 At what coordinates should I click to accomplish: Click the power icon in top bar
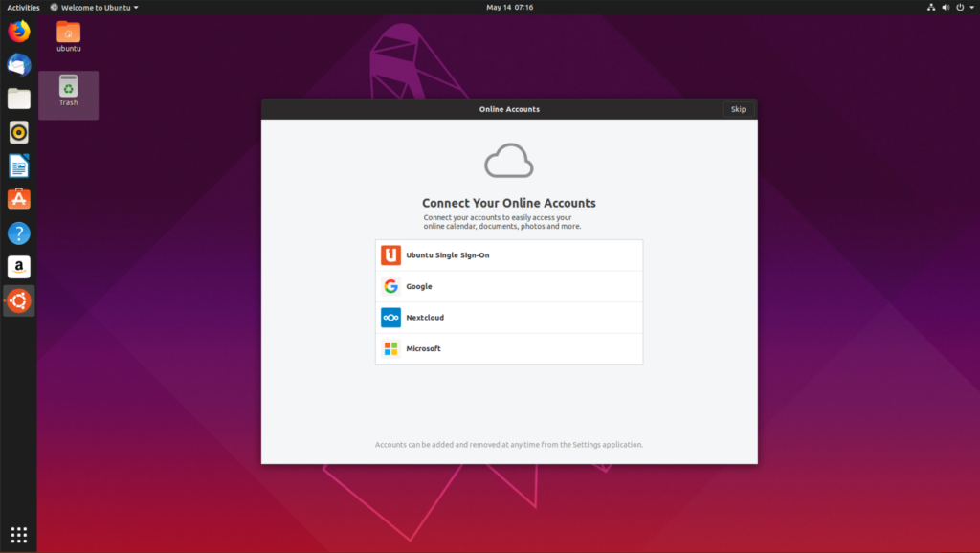960,8
